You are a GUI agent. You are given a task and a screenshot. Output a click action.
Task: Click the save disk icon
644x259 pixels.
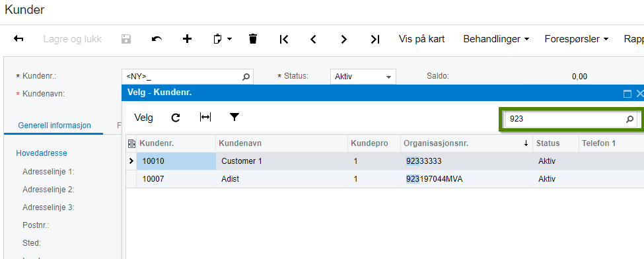point(126,39)
